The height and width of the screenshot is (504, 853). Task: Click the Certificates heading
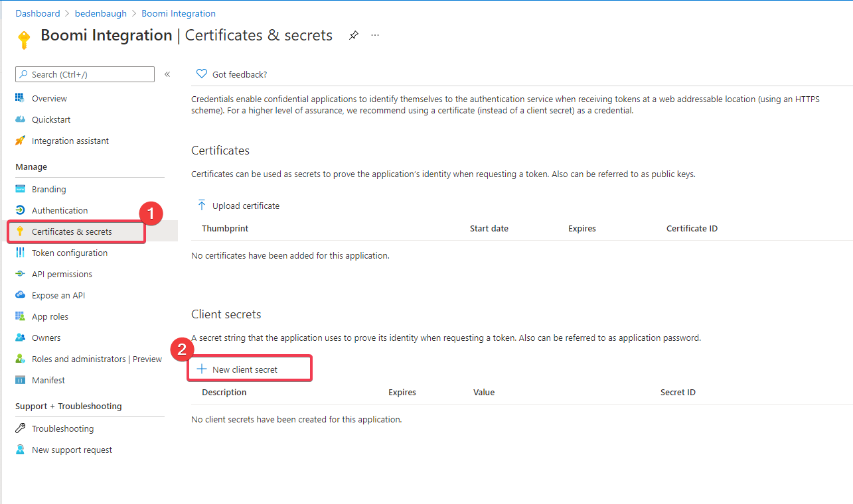pos(220,151)
